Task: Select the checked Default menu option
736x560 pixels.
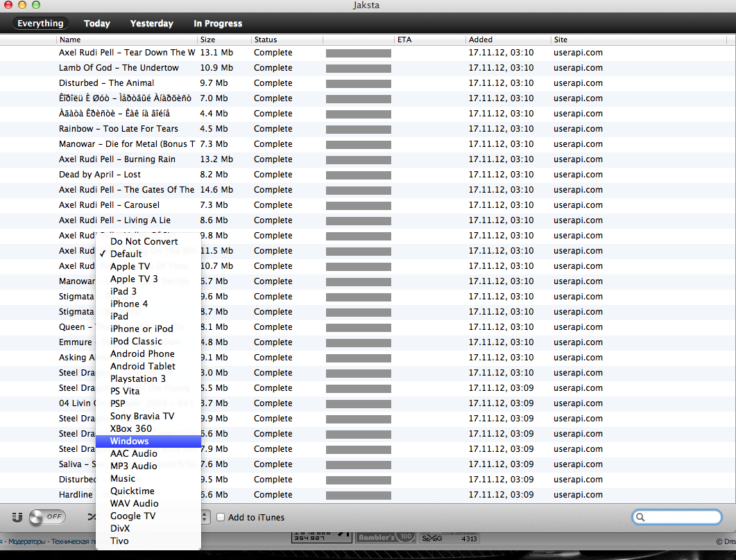Action: [x=126, y=254]
